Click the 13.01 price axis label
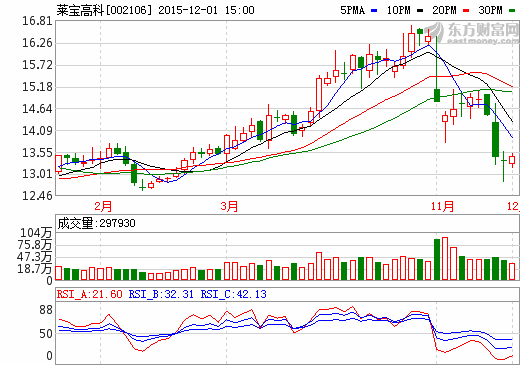Viewport: 520px width, 365px height. click(x=37, y=174)
